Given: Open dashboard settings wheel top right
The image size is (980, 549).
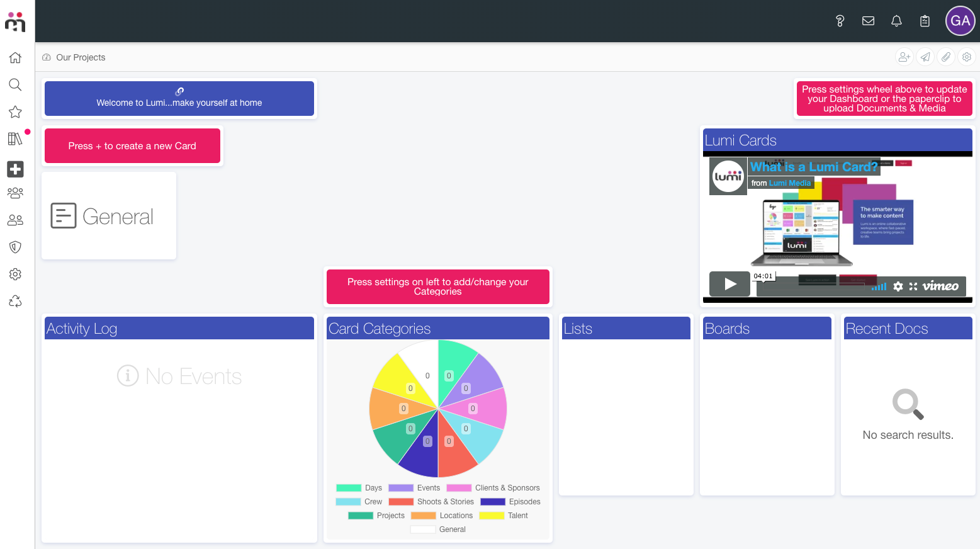Looking at the screenshot, I should pos(967,57).
